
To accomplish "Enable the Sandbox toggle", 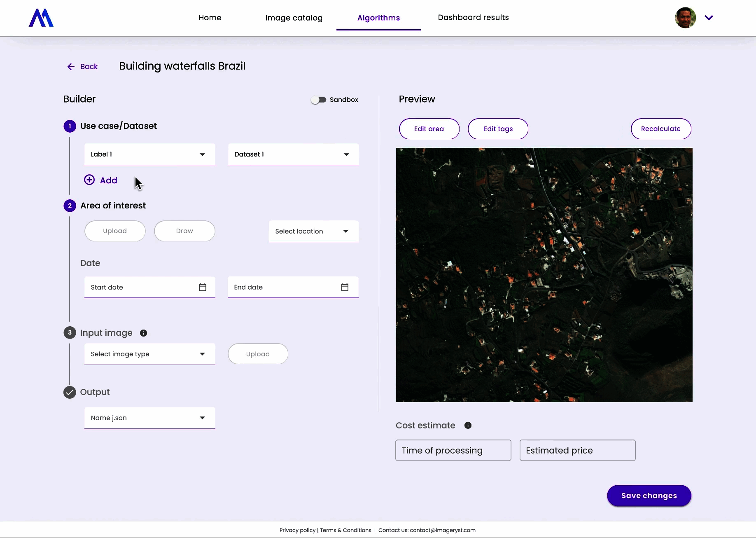I will point(317,100).
